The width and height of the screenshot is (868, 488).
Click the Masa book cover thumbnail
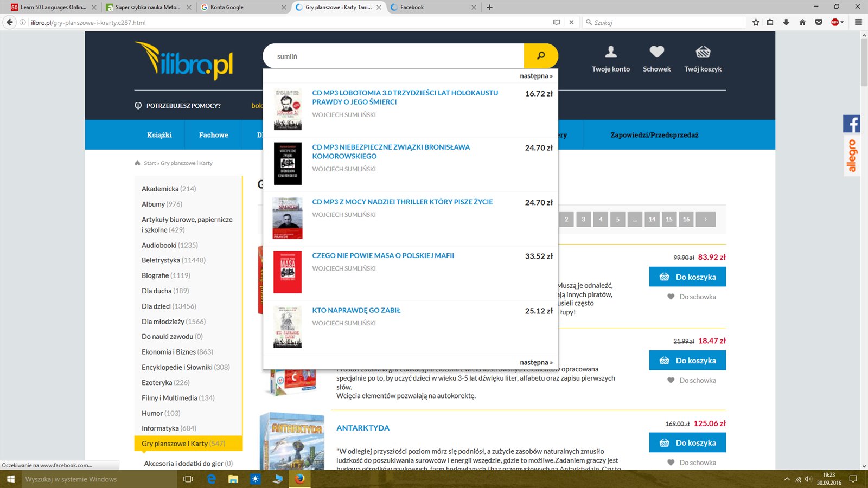[x=288, y=272]
